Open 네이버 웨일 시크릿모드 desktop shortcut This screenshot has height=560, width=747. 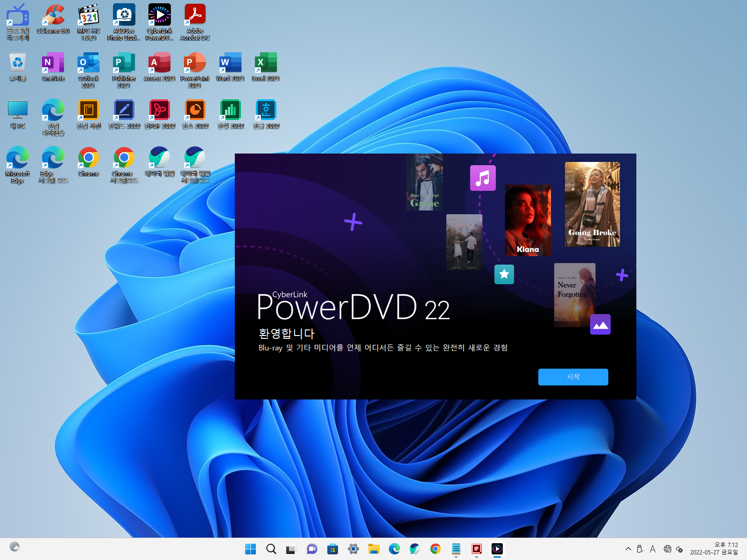pos(195,165)
